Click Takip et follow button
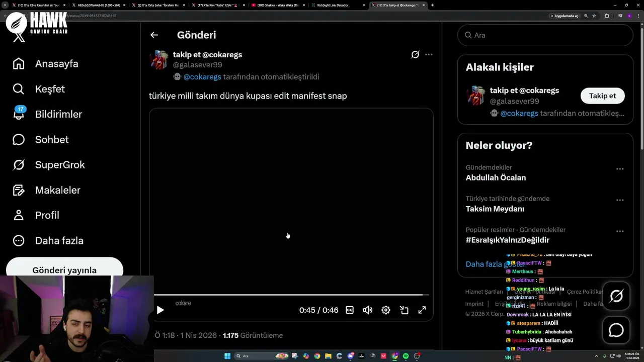The width and height of the screenshot is (644, 362). pyautogui.click(x=602, y=96)
